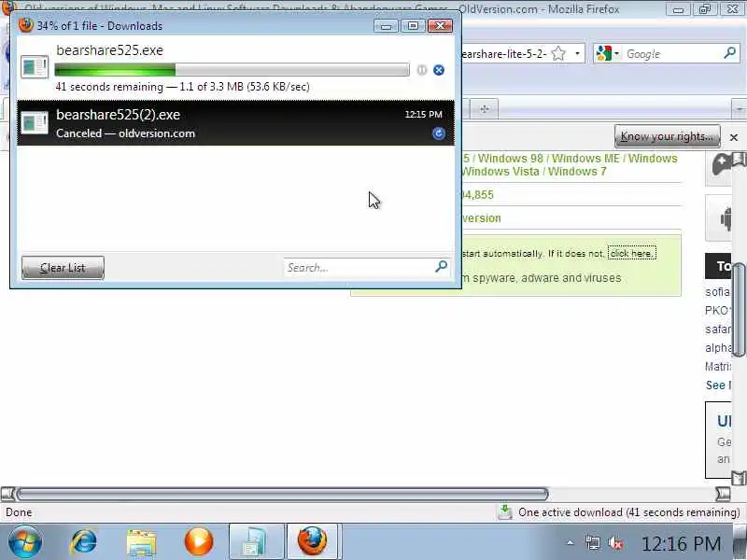Click the download progress bar for bearshare525.exe

[x=232, y=70]
